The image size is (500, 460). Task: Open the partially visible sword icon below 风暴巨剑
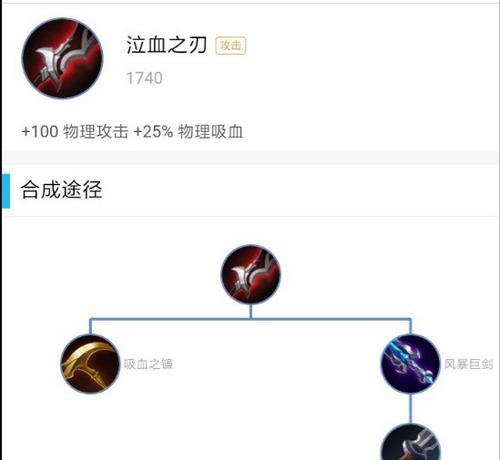coord(411,443)
